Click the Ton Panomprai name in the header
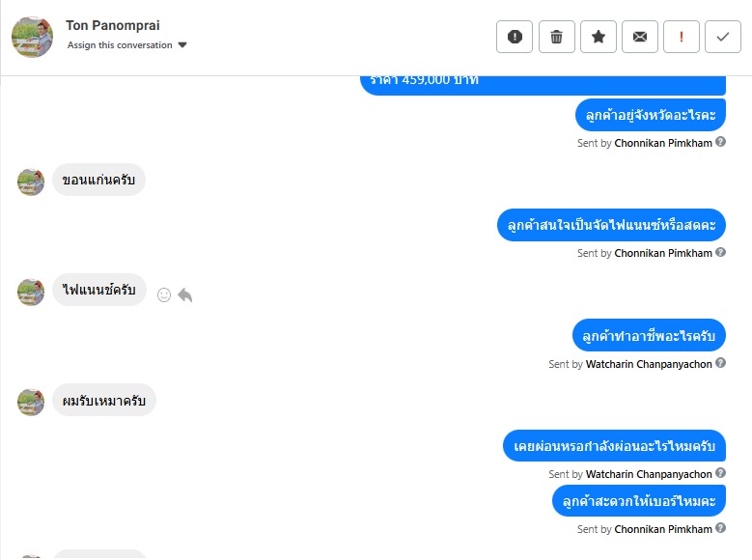Screen dimensions: 752x560 113,25
